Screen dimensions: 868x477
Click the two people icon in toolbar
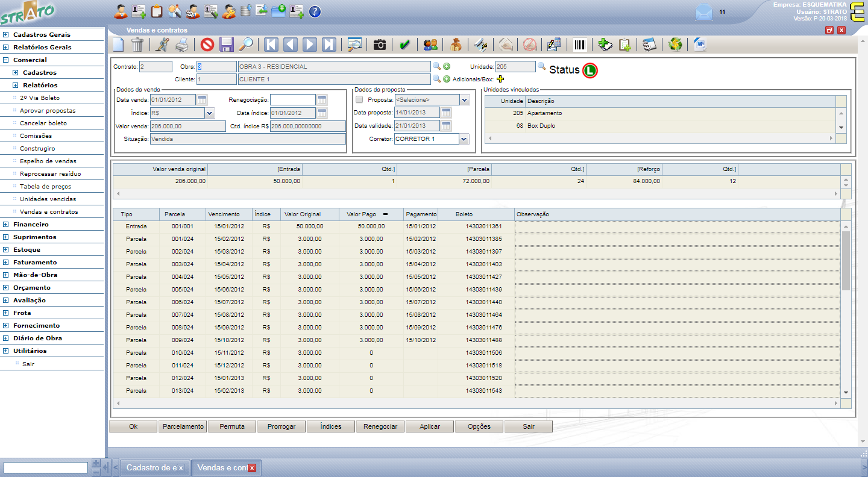click(430, 45)
